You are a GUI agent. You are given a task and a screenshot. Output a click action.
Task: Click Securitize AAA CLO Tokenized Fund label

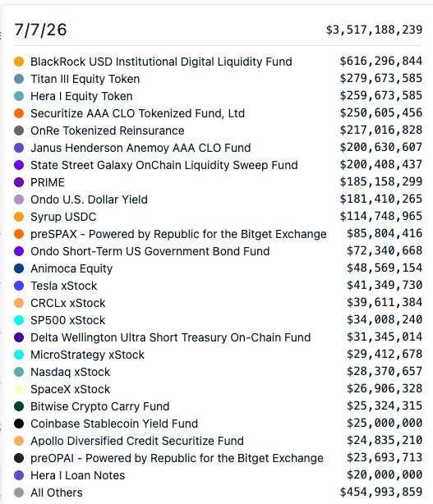137,113
